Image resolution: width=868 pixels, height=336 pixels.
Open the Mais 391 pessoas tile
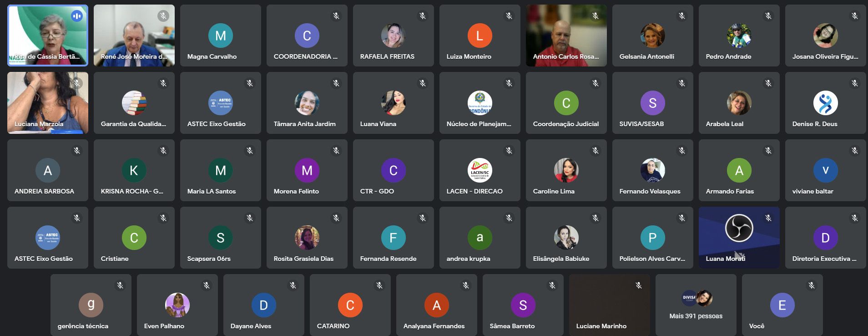click(696, 305)
